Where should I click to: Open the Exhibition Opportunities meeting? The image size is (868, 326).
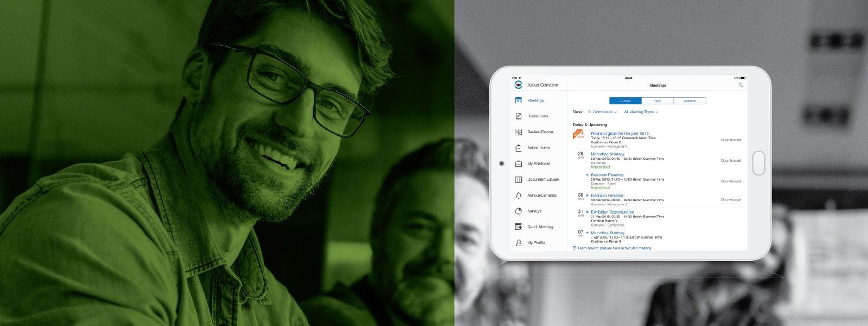612,212
